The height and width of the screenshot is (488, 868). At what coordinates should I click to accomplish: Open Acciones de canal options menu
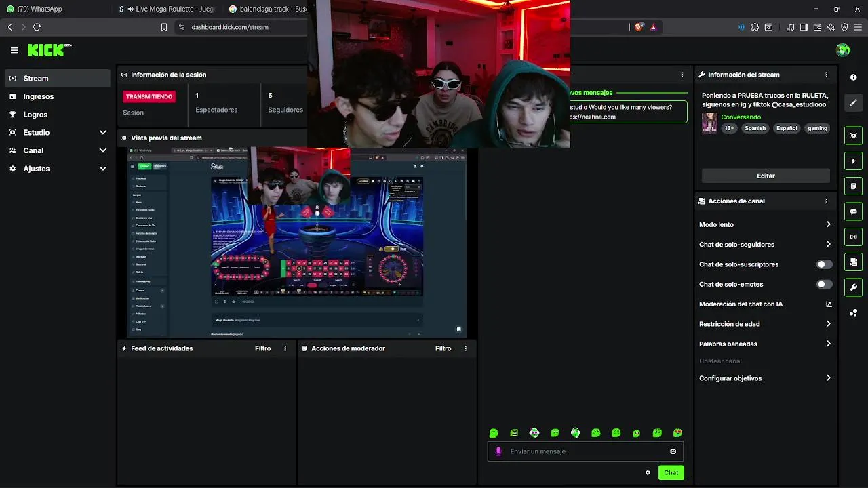(826, 201)
